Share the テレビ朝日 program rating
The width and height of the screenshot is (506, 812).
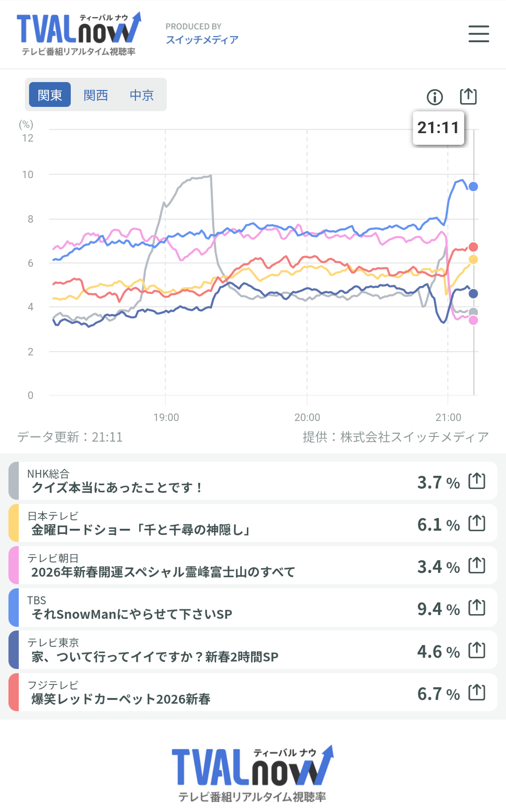tap(477, 565)
